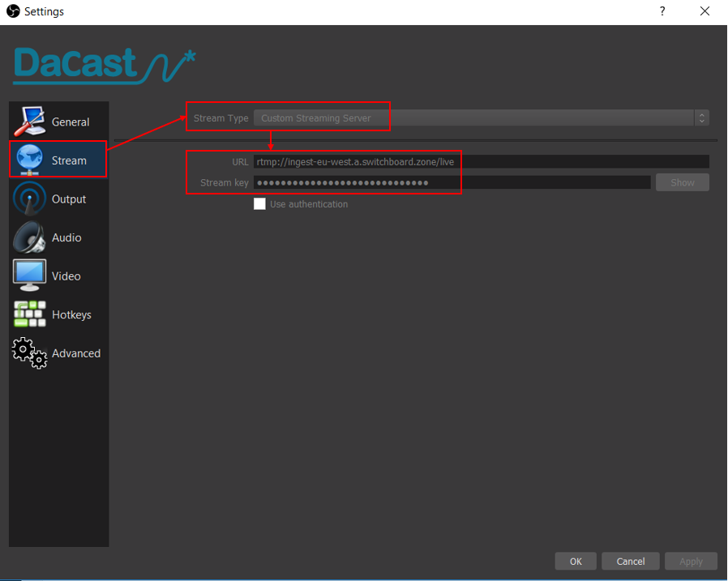Viewport: 728px width, 581px height.
Task: Click the "Stream key" label
Action: pyautogui.click(x=225, y=183)
